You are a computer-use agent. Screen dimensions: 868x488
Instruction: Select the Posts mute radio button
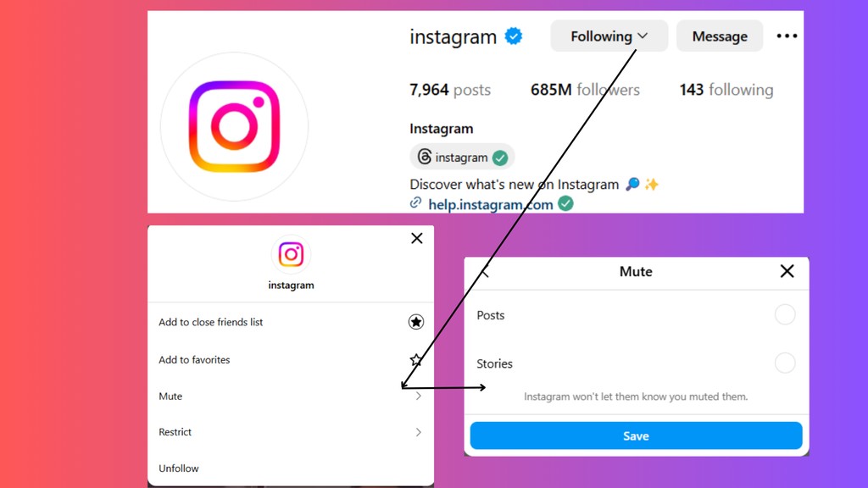(784, 315)
